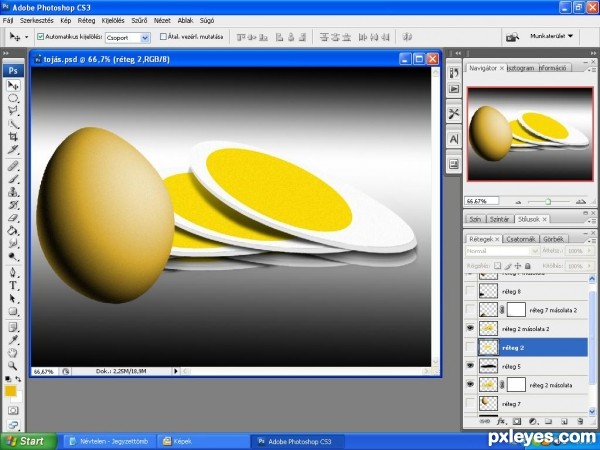Open the Fájl menu
The image size is (600, 450).
(8, 20)
